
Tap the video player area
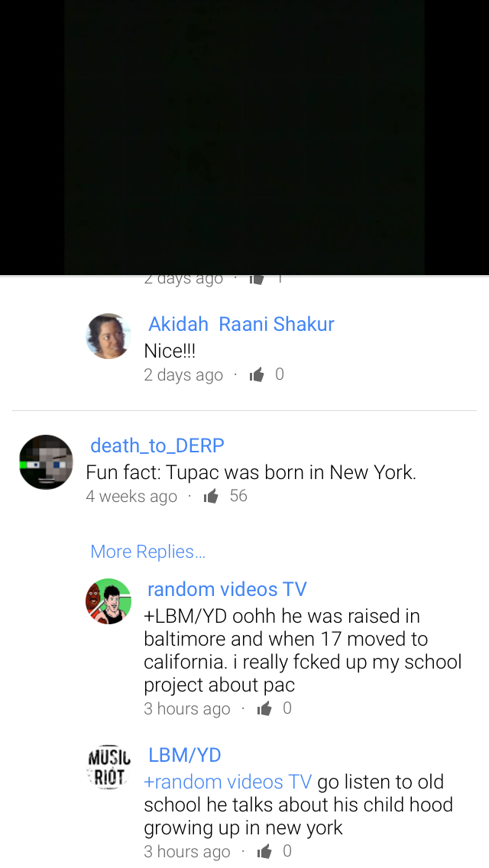point(244,137)
